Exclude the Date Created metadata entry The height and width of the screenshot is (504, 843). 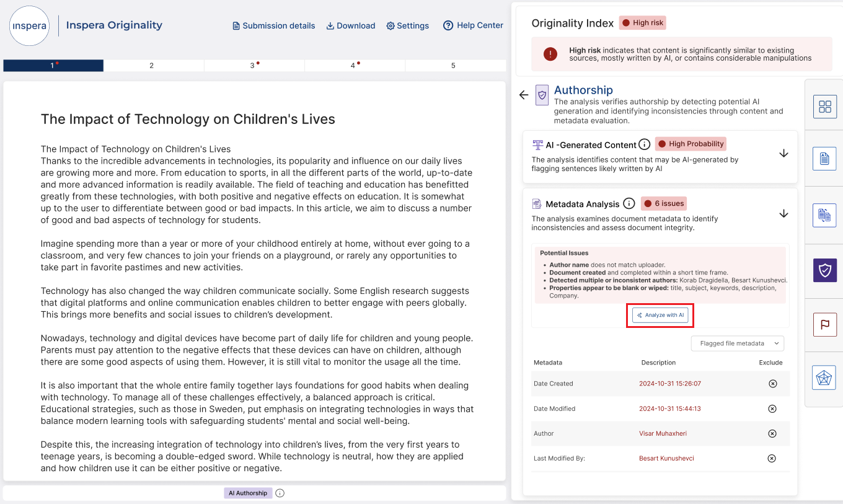tap(772, 383)
